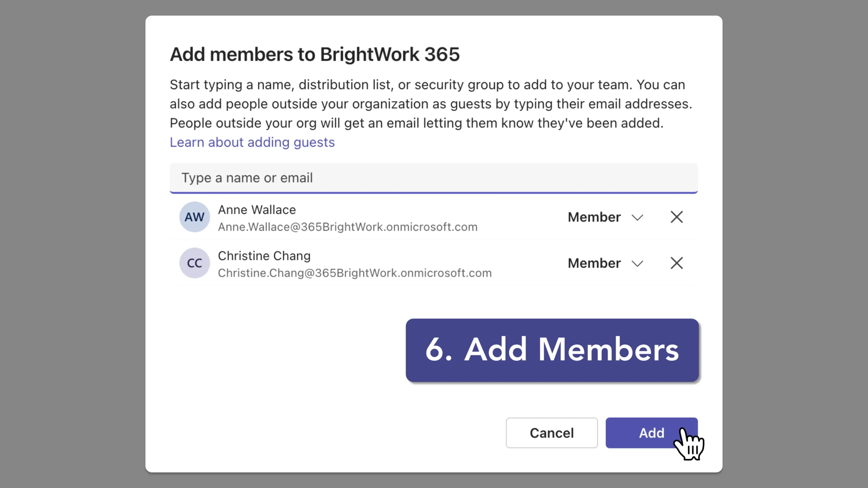Click Christine Chang's CC avatar
Image resolution: width=868 pixels, height=488 pixels.
(x=194, y=263)
